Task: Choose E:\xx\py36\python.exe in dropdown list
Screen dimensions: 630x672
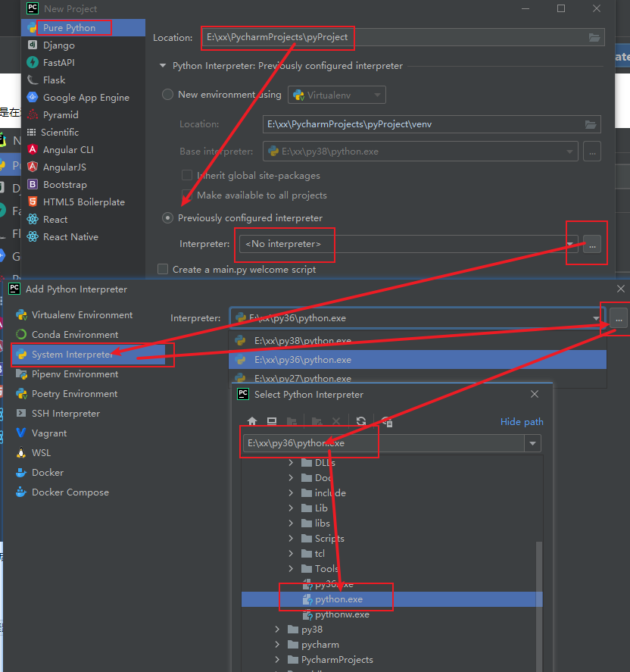Action: 417,360
